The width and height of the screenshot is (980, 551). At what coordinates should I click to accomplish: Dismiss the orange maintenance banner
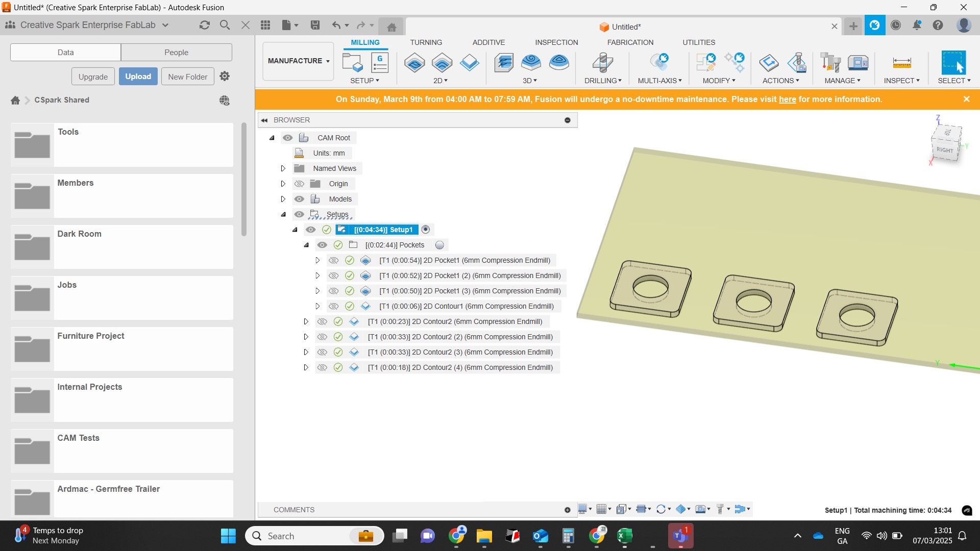coord(966,99)
